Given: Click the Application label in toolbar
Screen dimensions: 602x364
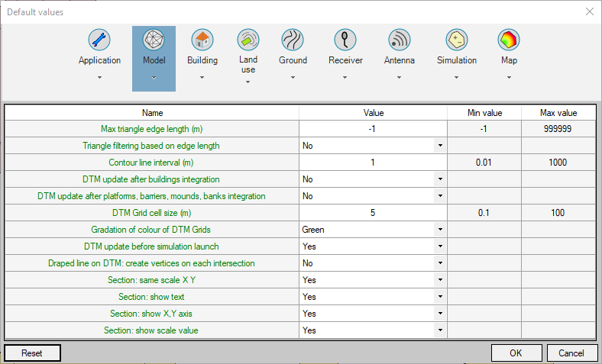Looking at the screenshot, I should click(99, 60).
